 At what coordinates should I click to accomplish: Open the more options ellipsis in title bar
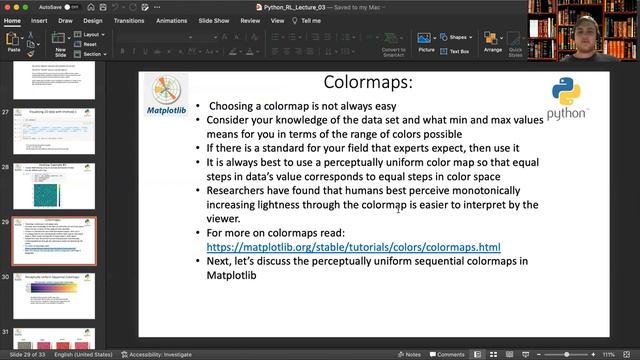pos(157,7)
